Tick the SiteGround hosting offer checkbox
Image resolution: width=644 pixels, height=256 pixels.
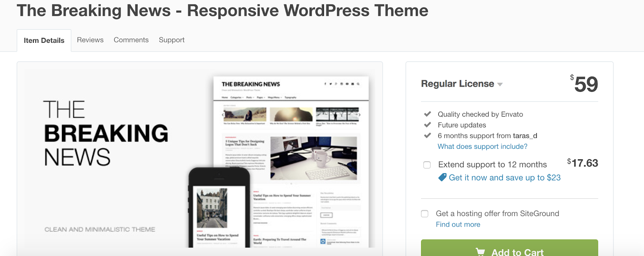425,214
